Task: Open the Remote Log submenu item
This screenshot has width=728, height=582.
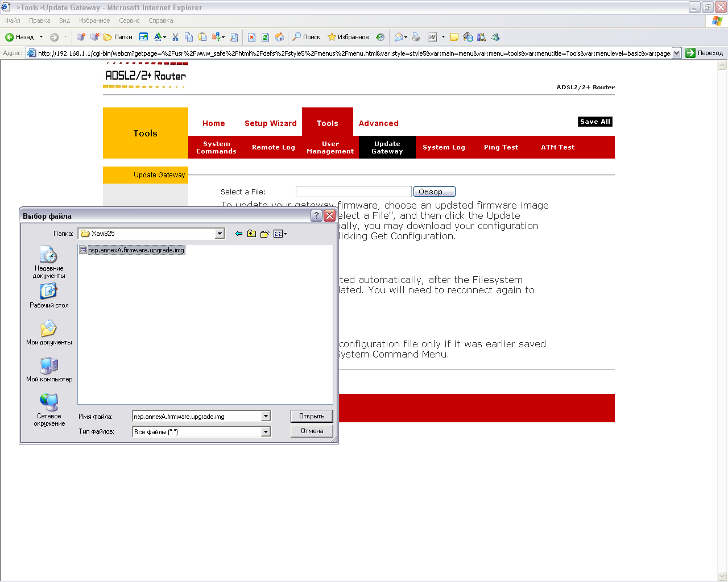Action: point(274,147)
